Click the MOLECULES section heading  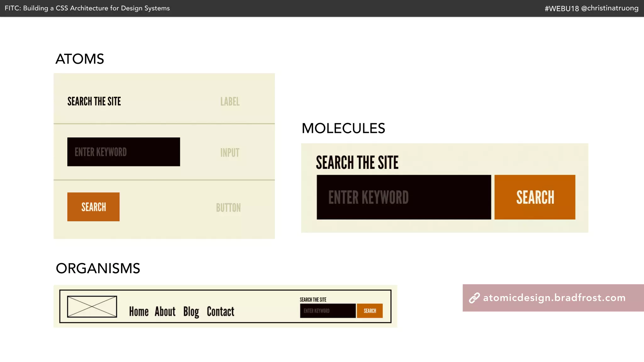(343, 128)
